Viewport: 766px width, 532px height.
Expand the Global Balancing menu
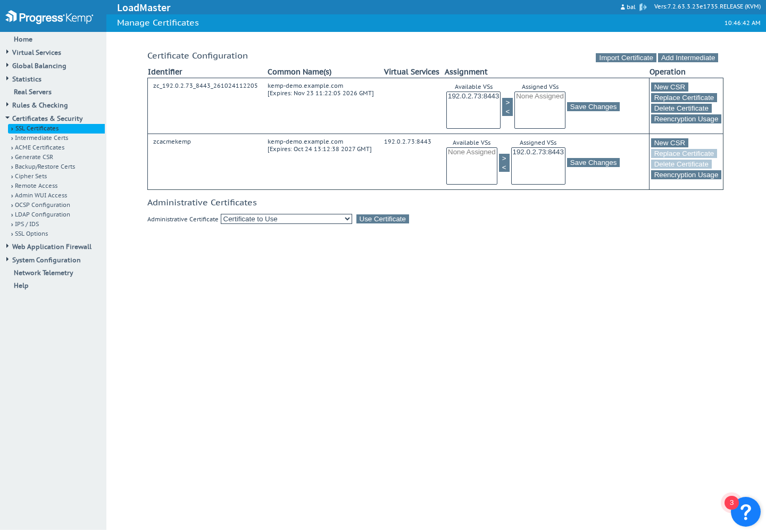(x=39, y=66)
